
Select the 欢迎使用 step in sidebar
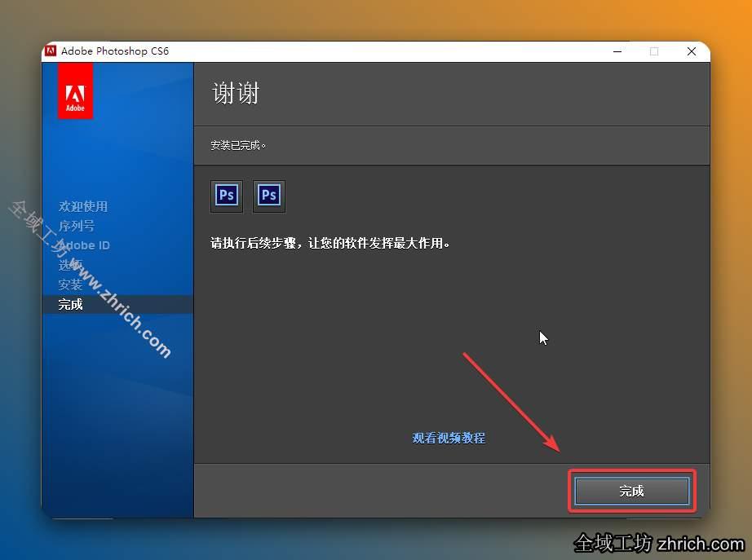point(83,206)
